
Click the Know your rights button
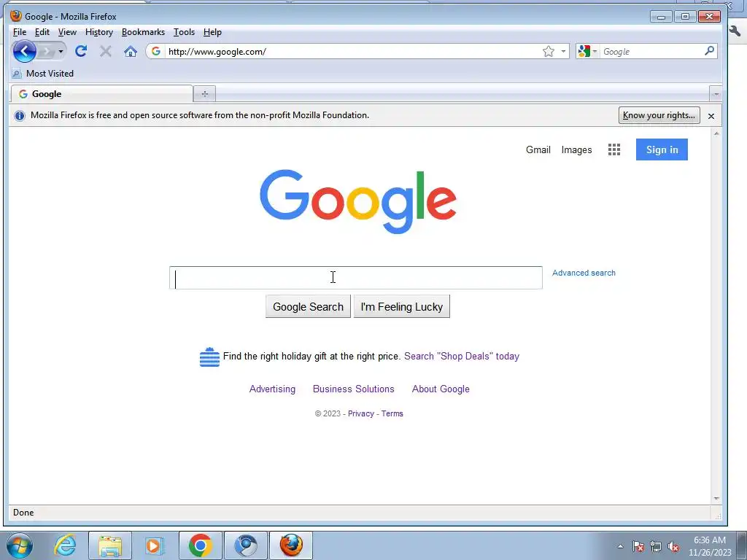[659, 115]
